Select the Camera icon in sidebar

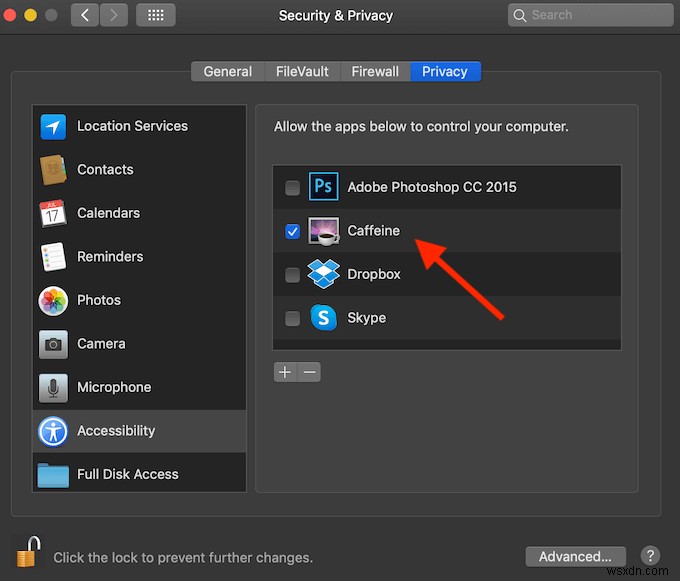point(53,344)
